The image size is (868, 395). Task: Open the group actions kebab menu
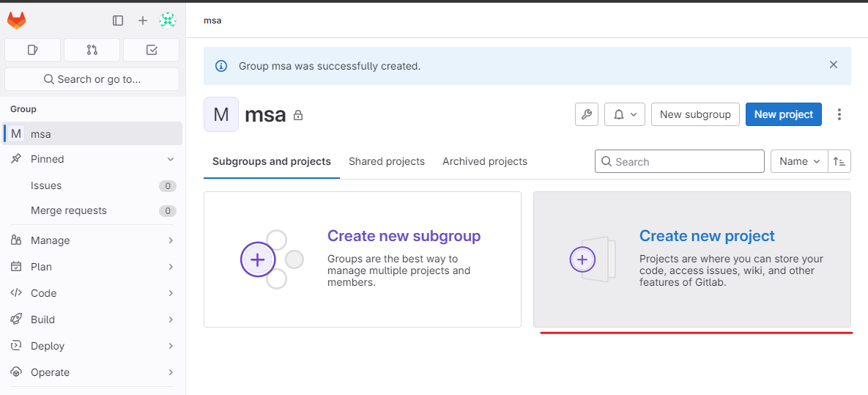point(839,114)
